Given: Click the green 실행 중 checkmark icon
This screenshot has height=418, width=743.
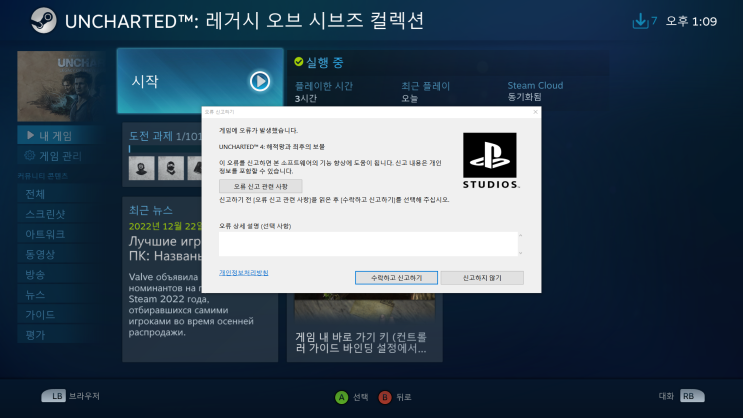Looking at the screenshot, I should (x=299, y=62).
